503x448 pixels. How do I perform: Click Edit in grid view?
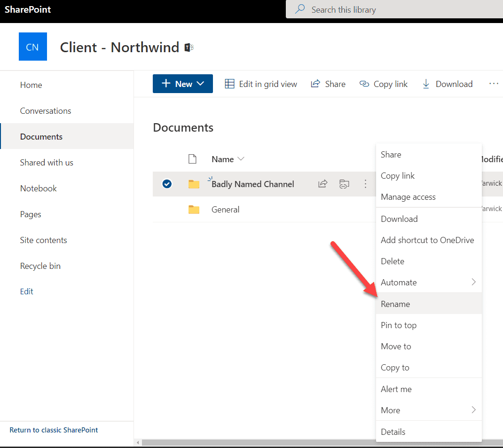(261, 84)
